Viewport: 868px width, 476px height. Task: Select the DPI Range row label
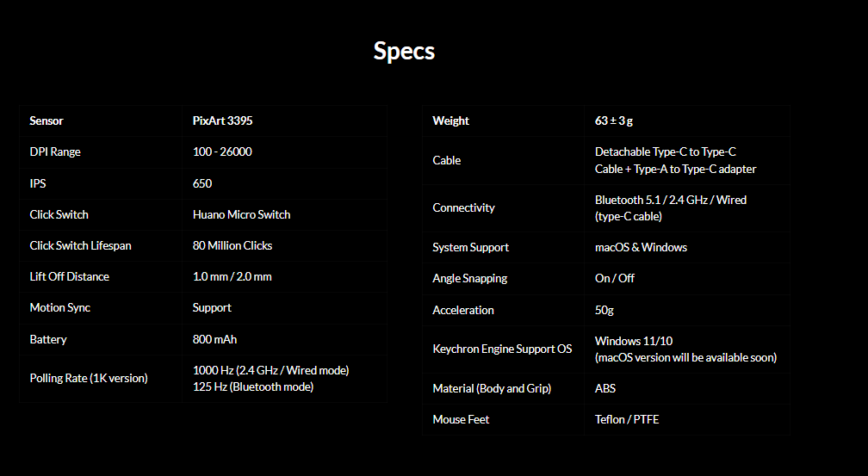(55, 151)
